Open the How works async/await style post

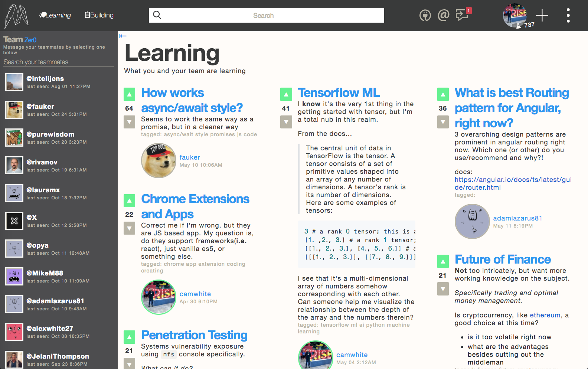point(192,100)
